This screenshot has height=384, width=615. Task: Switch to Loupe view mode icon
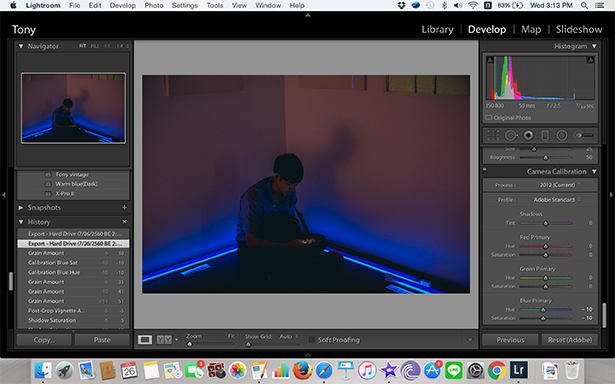tap(145, 340)
